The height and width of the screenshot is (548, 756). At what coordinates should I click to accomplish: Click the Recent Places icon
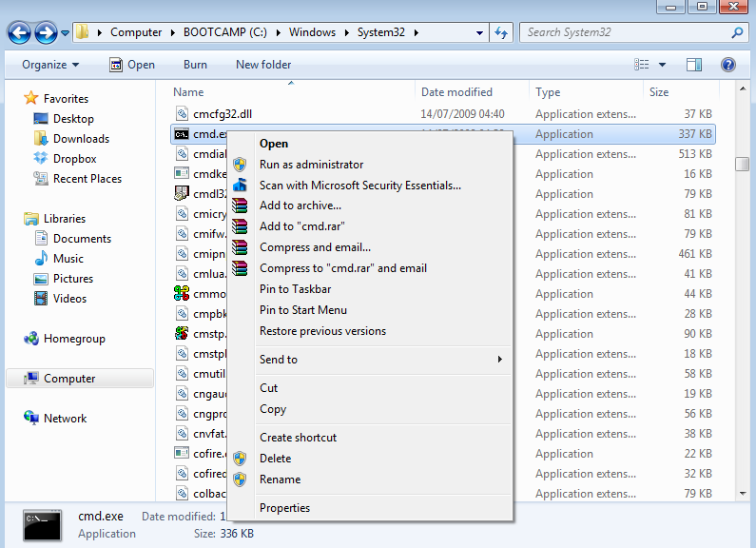41,179
